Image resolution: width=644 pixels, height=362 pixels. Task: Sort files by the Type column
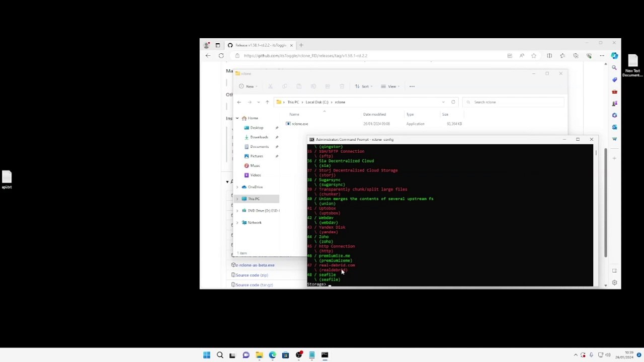[x=410, y=115]
